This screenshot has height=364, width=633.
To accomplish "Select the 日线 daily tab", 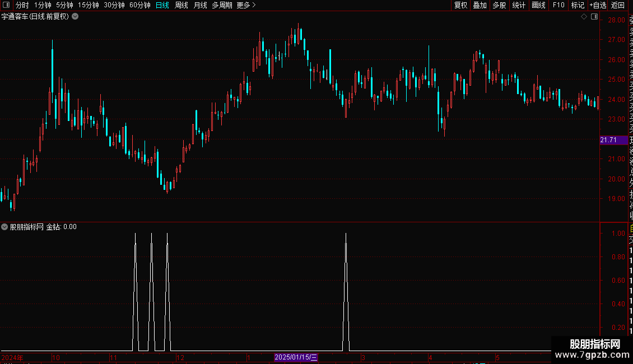I will click(x=162, y=5).
